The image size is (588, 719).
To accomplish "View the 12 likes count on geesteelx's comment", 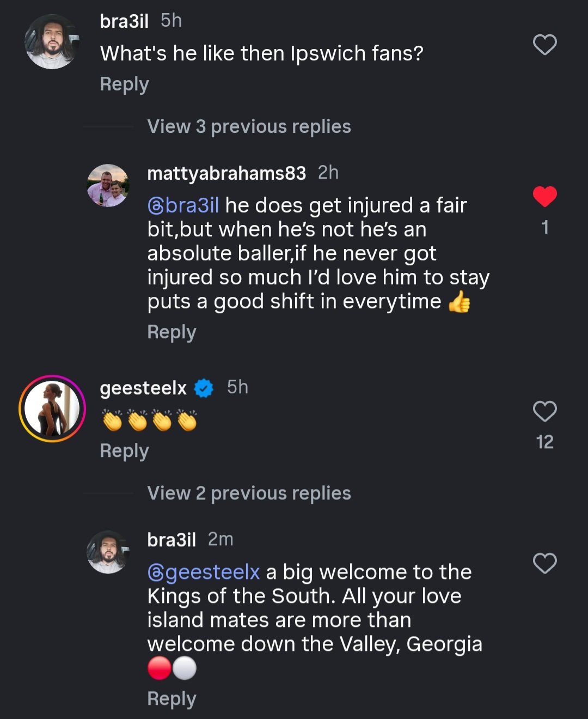I will (x=544, y=442).
